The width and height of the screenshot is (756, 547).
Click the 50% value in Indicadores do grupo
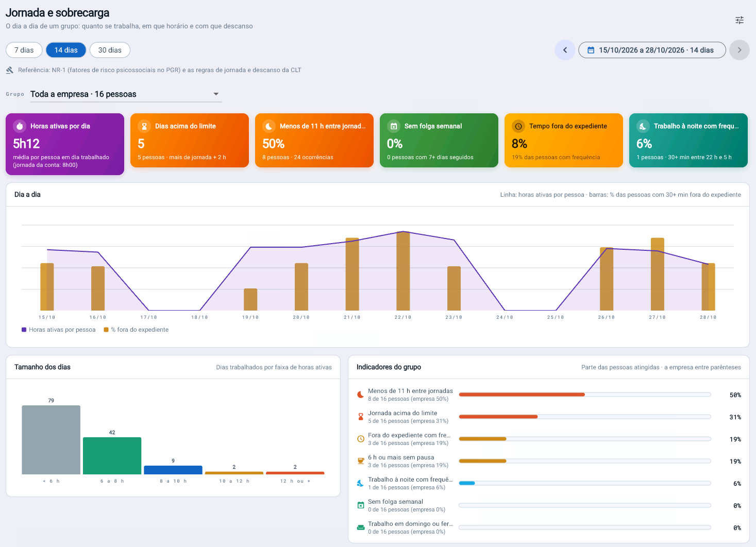point(735,395)
